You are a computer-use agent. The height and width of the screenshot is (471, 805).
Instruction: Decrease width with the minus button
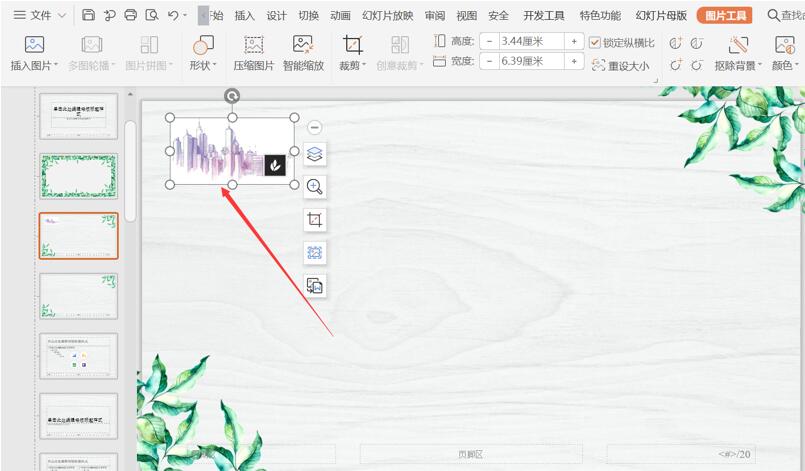[489, 62]
